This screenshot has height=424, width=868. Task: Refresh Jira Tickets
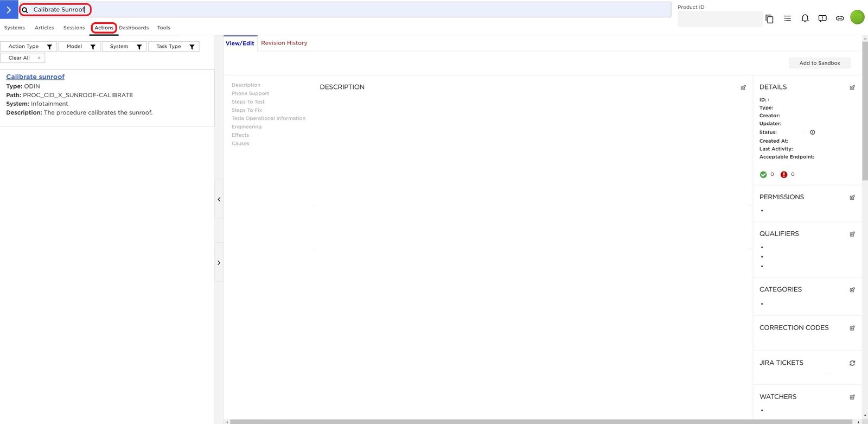coord(852,363)
